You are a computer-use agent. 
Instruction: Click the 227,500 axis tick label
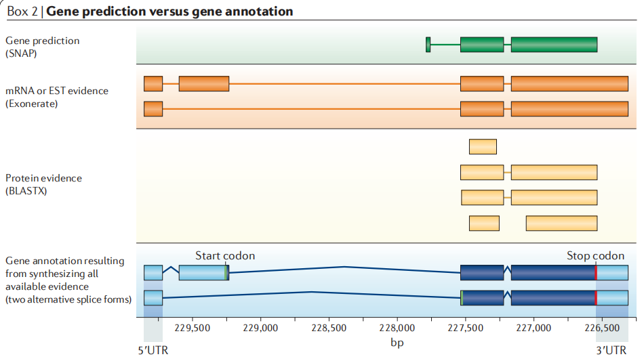click(x=465, y=328)
